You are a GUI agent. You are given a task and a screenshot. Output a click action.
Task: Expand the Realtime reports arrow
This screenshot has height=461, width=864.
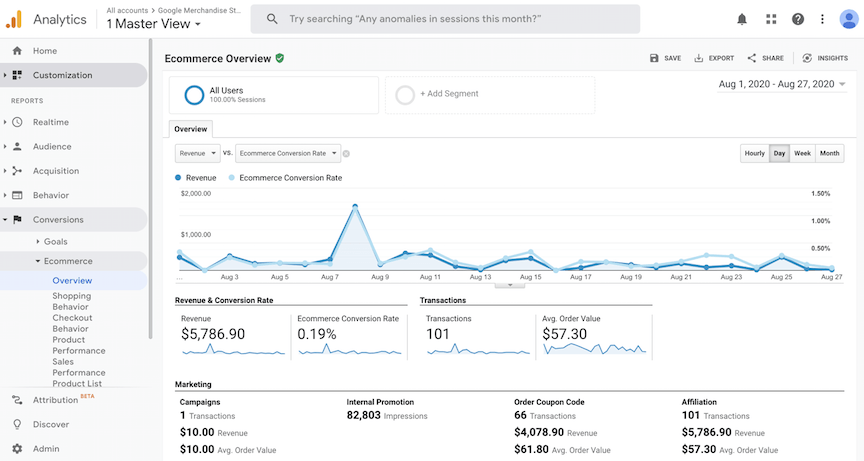click(x=4, y=122)
